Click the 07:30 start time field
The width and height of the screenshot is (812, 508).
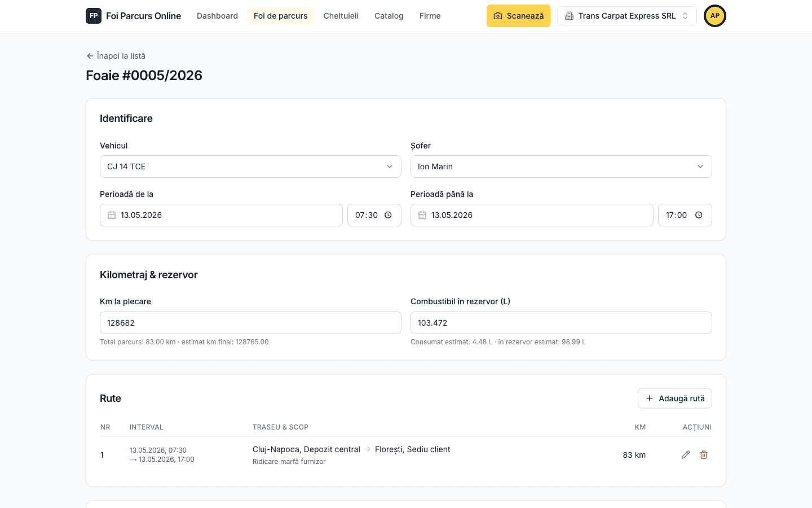374,215
